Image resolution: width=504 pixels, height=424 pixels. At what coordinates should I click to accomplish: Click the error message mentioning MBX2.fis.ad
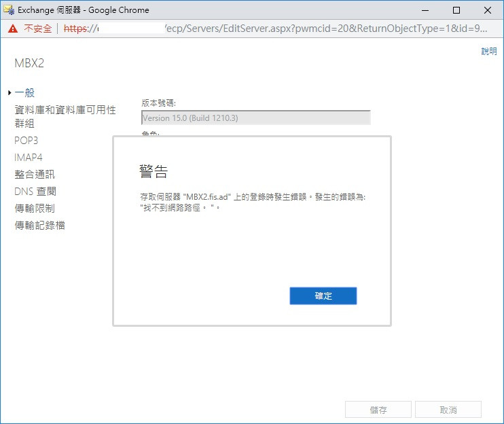pos(253,202)
